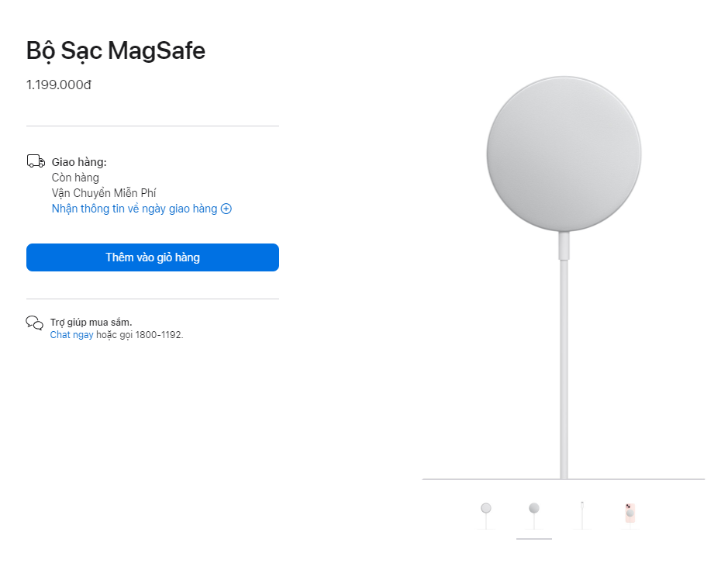
Task: Open the delivery date information link
Action: [134, 209]
